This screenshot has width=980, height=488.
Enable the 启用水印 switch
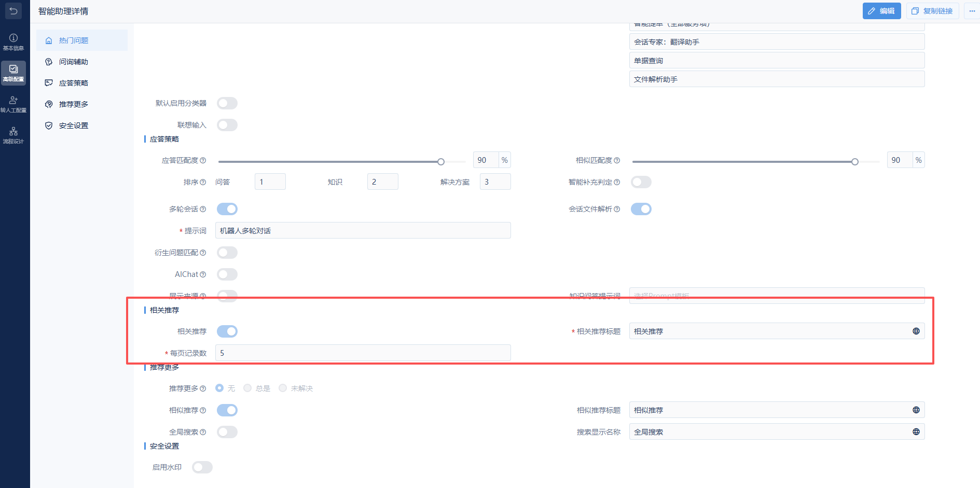(x=202, y=467)
